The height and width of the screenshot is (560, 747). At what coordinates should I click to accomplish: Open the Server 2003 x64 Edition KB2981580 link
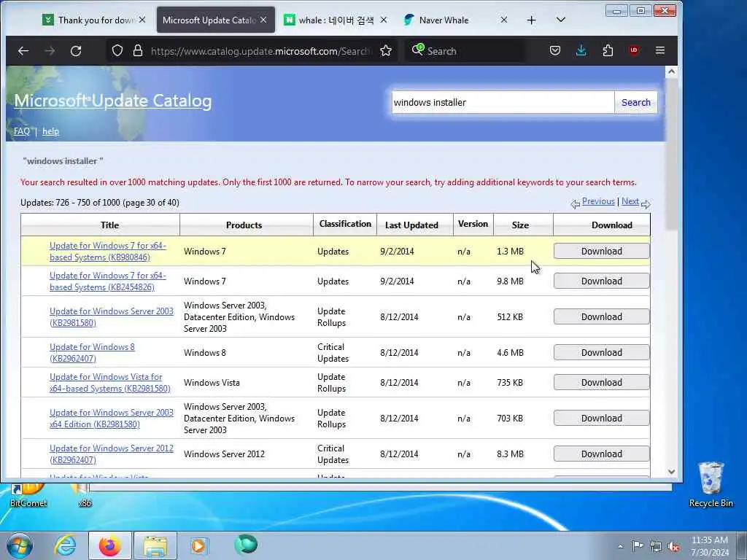coord(112,419)
